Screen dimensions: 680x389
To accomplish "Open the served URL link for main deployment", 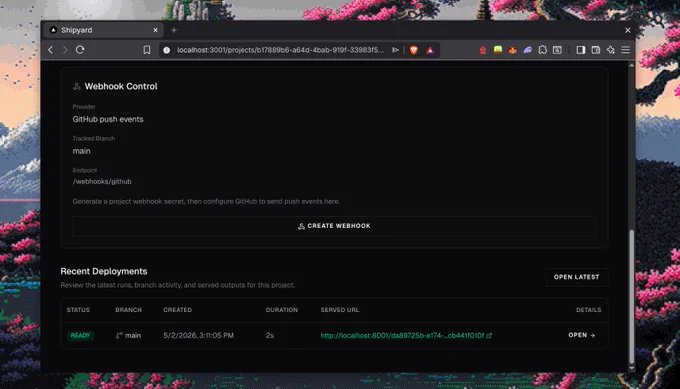I will tap(406, 335).
